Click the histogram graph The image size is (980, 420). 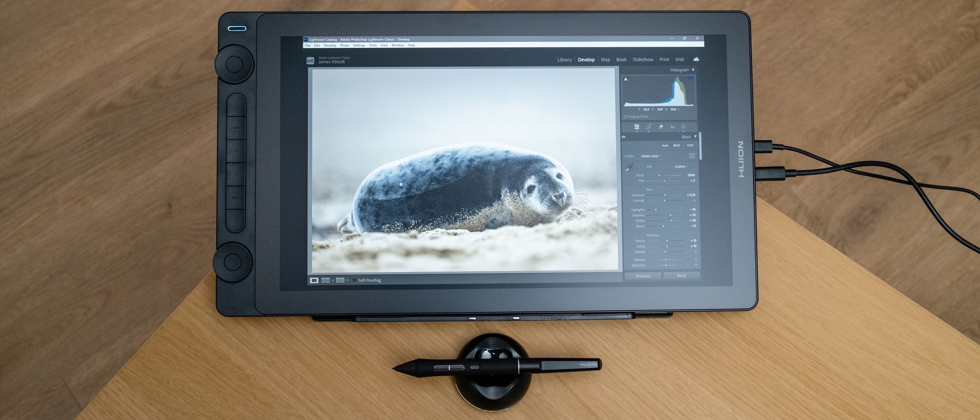pyautogui.click(x=658, y=92)
